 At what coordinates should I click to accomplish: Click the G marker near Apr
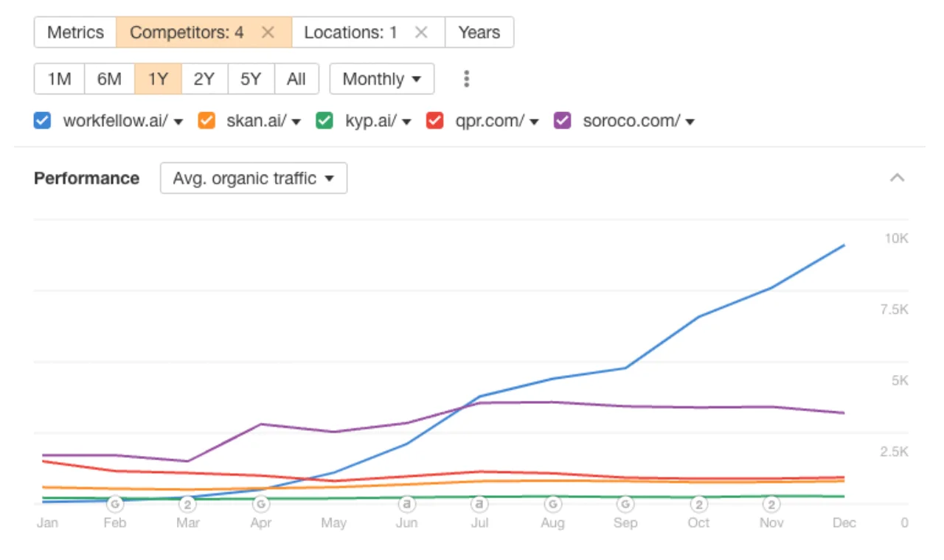point(261,504)
